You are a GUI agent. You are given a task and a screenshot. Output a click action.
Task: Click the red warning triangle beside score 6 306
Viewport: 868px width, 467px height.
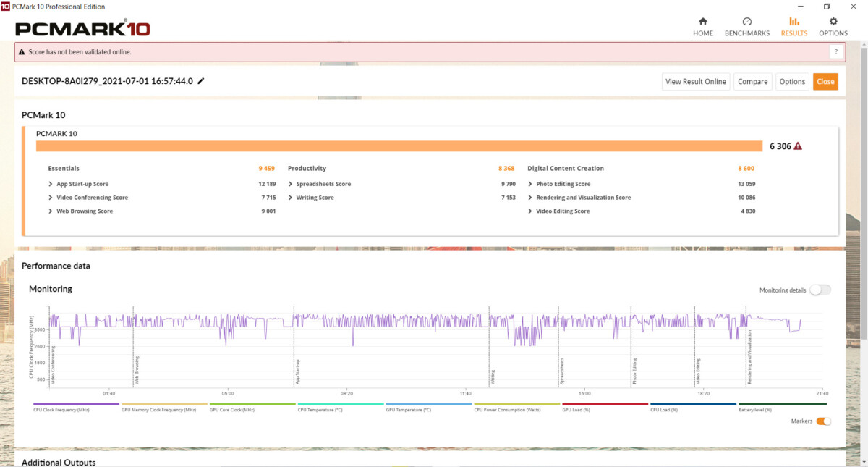pyautogui.click(x=798, y=146)
